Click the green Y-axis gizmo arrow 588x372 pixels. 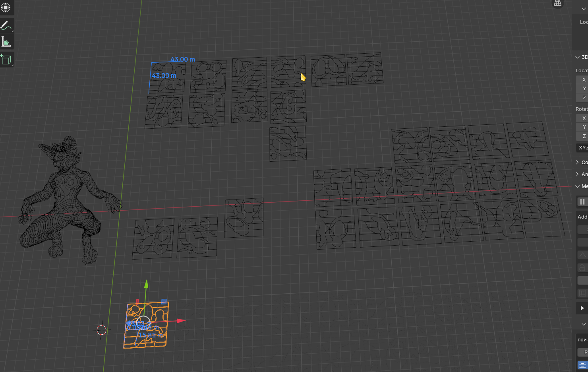146,284
